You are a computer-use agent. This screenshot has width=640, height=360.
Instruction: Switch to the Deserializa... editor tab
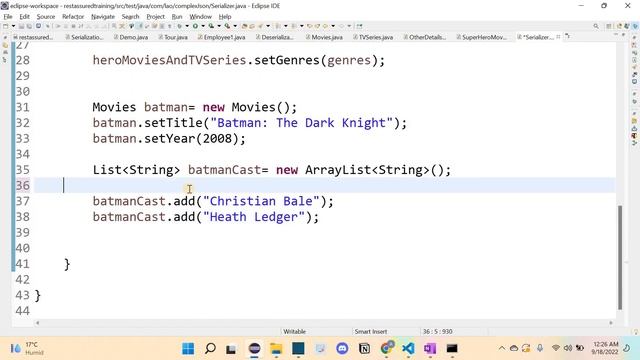[x=274, y=37]
